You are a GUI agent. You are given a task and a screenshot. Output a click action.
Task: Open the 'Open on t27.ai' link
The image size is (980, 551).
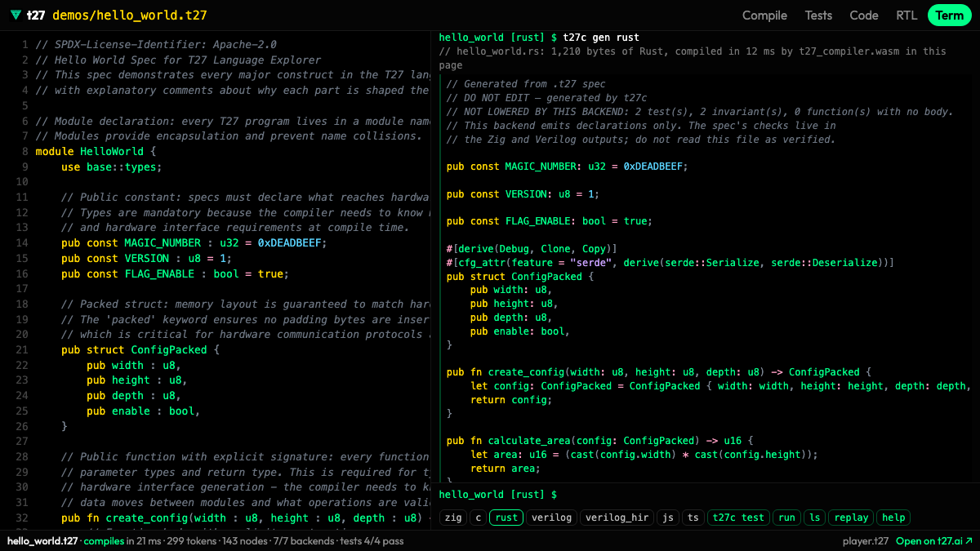click(934, 541)
